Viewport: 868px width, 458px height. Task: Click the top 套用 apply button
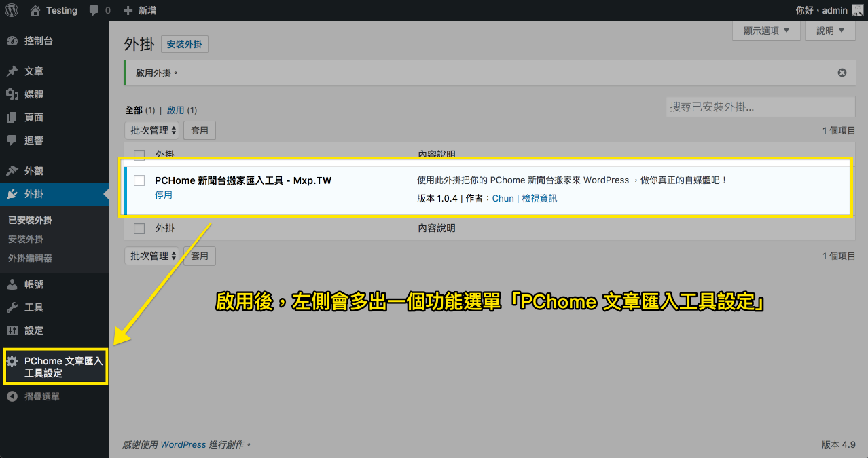pos(200,130)
